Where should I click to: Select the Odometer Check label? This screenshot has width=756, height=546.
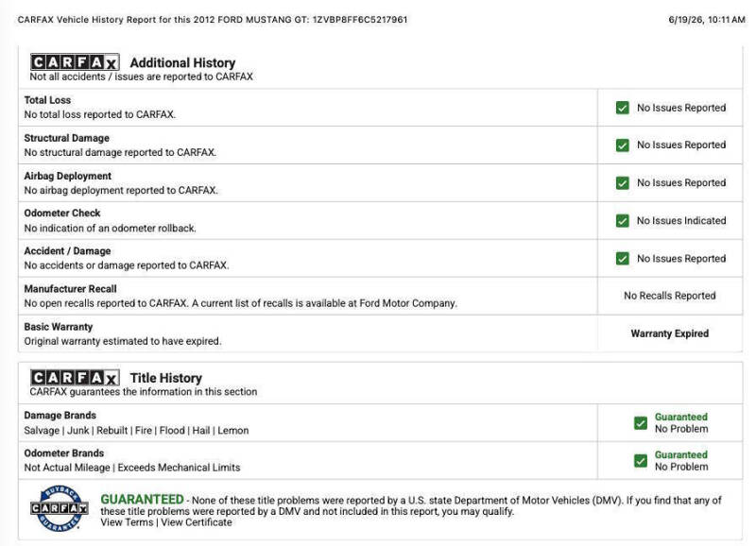click(62, 213)
